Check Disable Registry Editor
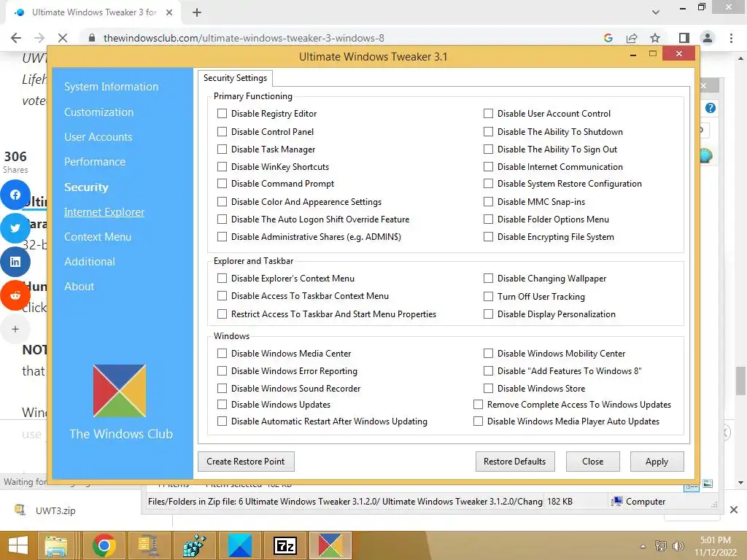Screen dimensions: 747x560 pyautogui.click(x=222, y=113)
